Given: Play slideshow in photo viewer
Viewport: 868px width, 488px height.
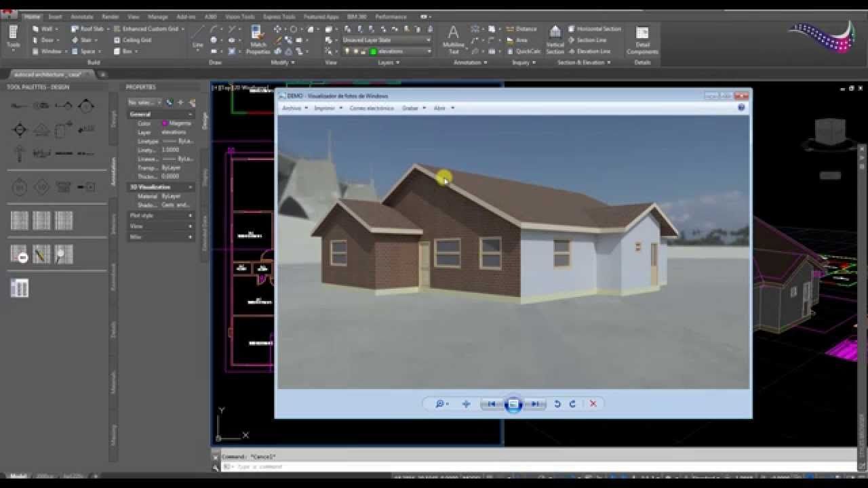Looking at the screenshot, I should pyautogui.click(x=513, y=404).
